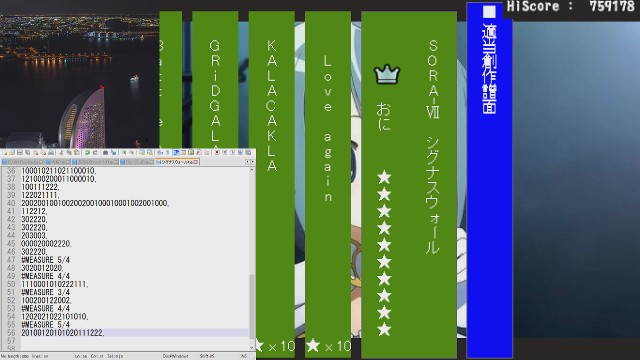Toggle Show All Characters paragraph button
640x360 pixels.
pyautogui.click(x=168, y=153)
